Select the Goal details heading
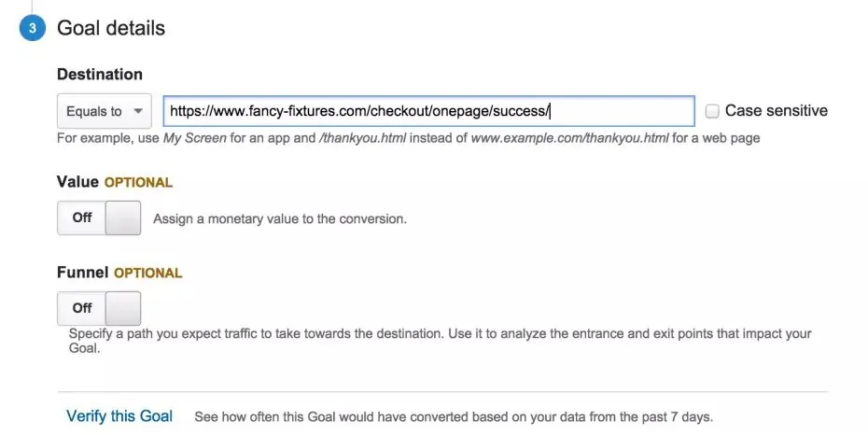This screenshot has height=435, width=868. (111, 28)
